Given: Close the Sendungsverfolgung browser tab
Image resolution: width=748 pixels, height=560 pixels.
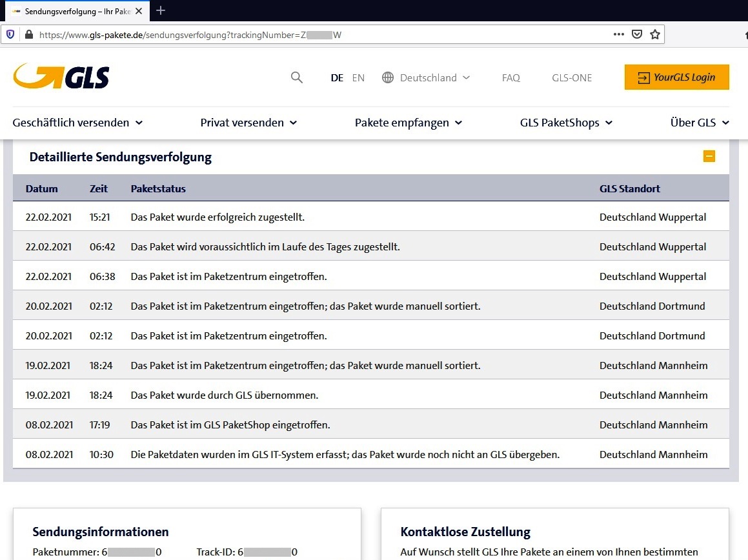Looking at the screenshot, I should tap(139, 11).
